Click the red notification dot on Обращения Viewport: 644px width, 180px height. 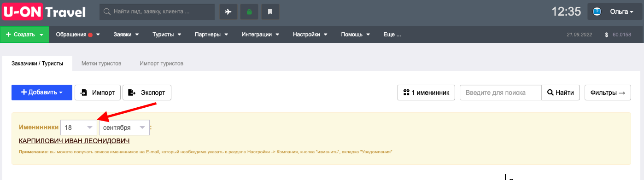click(91, 35)
